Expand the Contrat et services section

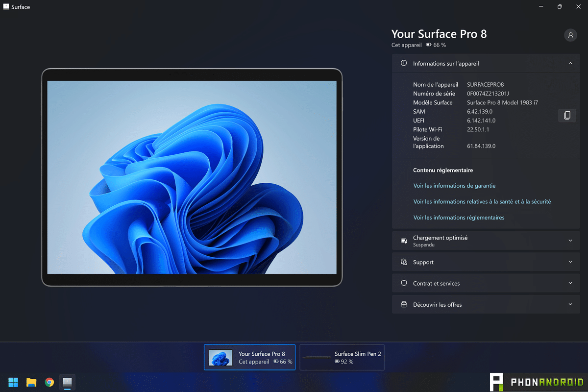pyautogui.click(x=570, y=283)
